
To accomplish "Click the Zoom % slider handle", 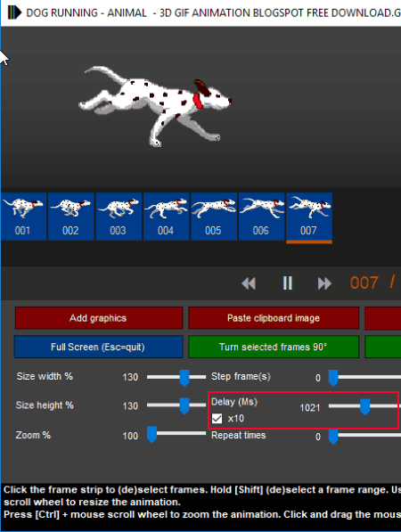I will click(x=152, y=435).
